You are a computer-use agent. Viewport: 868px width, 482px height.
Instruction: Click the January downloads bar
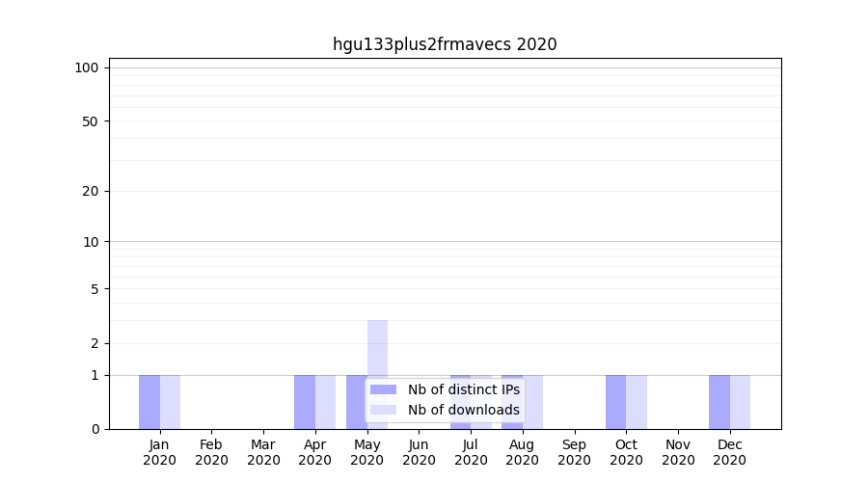(170, 402)
